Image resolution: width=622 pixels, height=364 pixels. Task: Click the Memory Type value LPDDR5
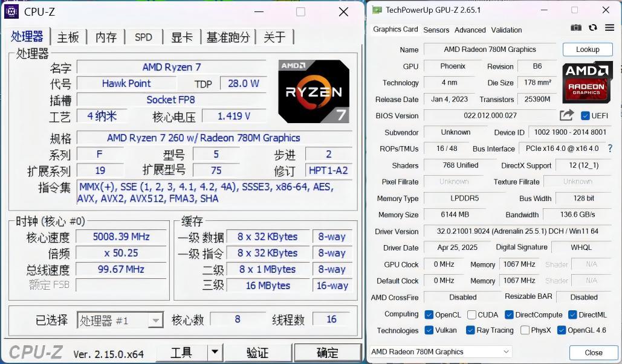(464, 198)
